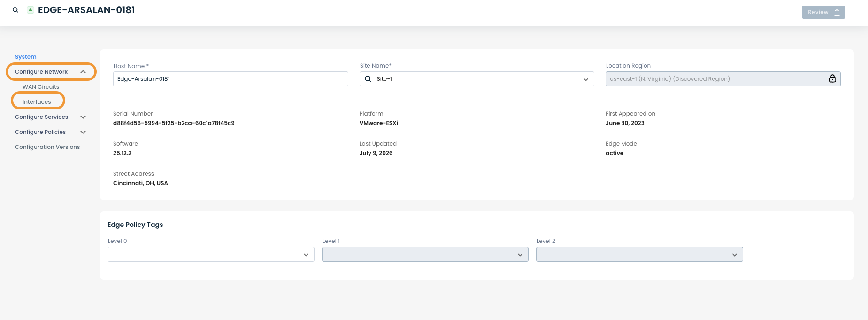Click the Edge Mode value active

coord(615,153)
